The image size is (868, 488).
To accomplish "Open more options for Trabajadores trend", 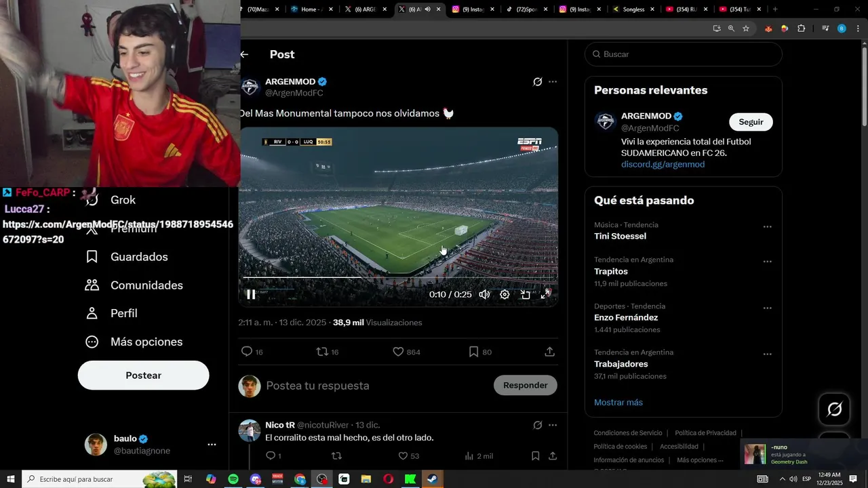I will coord(768,354).
